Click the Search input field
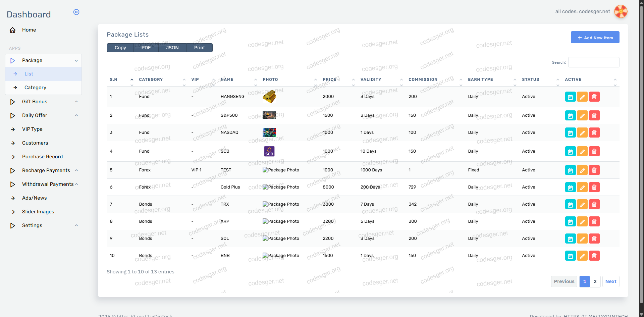This screenshot has height=317, width=644. (593, 62)
